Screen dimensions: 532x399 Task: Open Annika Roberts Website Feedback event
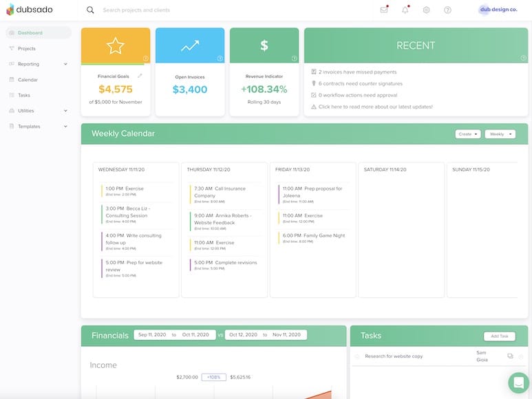point(224,222)
